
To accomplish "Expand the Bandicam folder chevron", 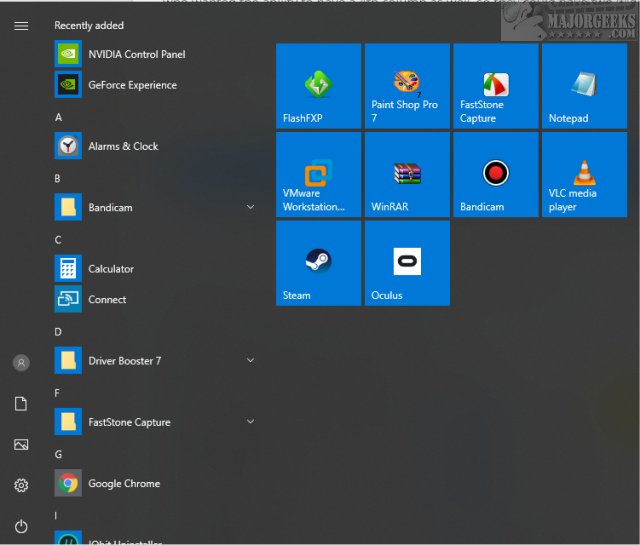I will [250, 207].
